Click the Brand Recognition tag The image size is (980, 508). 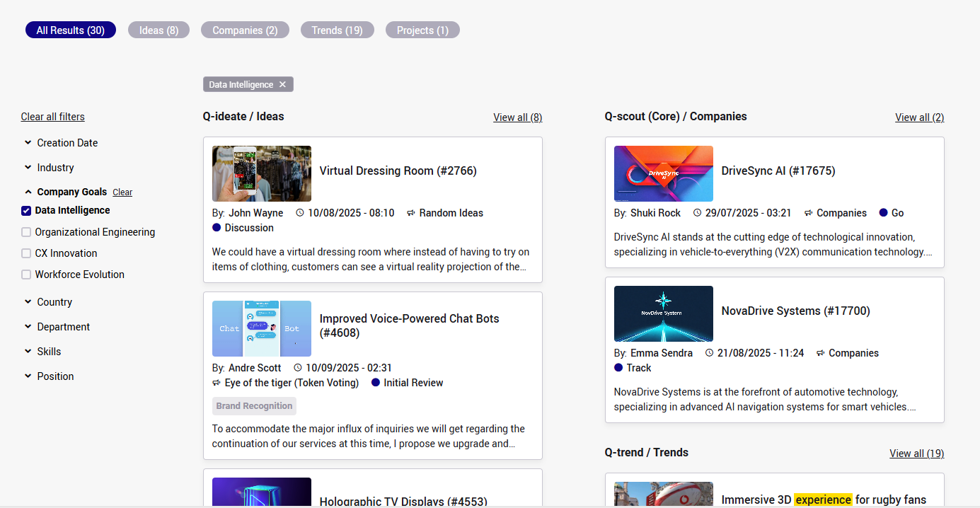(x=254, y=406)
